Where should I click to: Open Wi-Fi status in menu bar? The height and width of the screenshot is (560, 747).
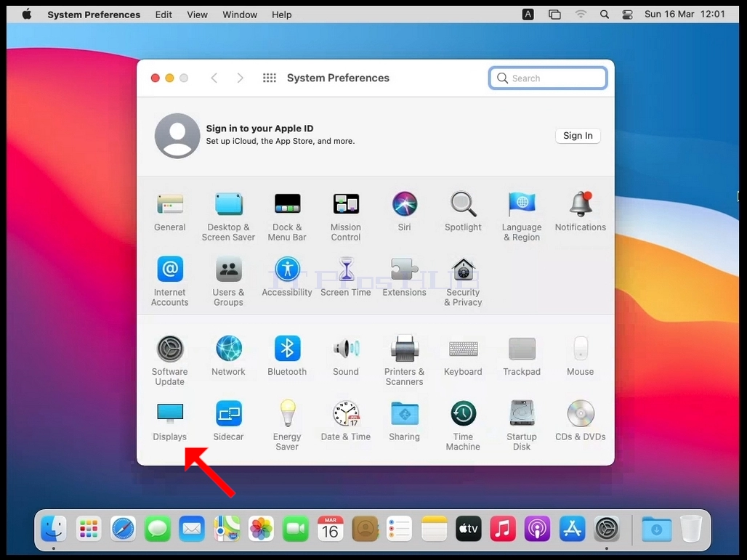[x=581, y=15]
